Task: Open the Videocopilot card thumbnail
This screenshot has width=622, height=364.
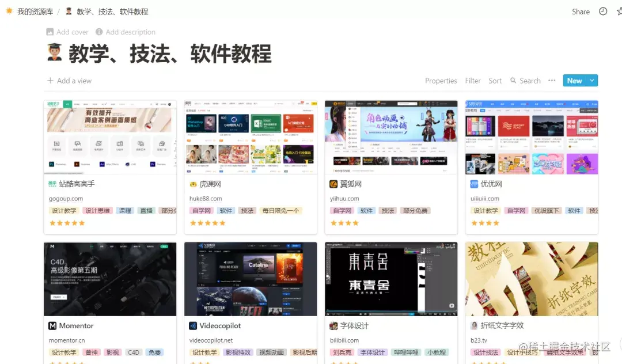Action: tap(251, 279)
